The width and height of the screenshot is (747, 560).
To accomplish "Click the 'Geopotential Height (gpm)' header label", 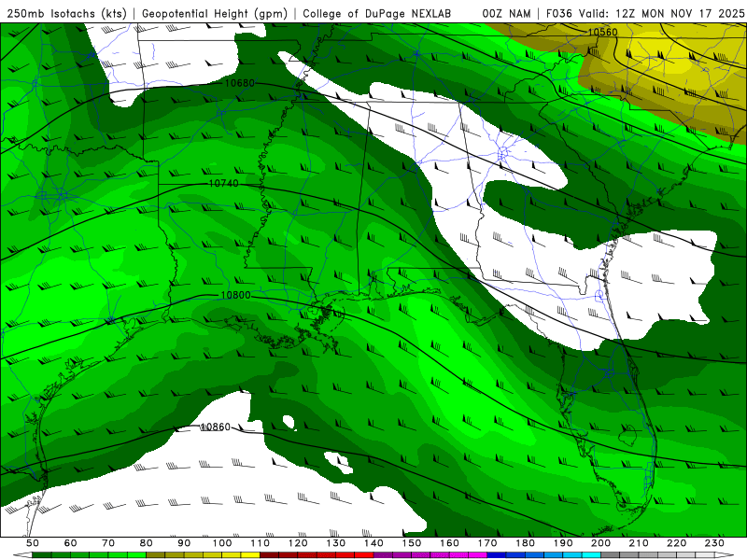I will tap(215, 14).
